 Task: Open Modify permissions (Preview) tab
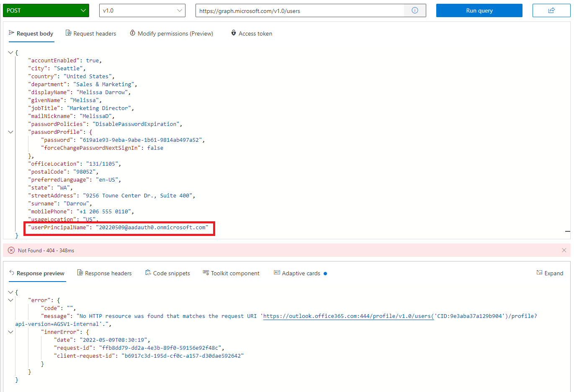(171, 33)
